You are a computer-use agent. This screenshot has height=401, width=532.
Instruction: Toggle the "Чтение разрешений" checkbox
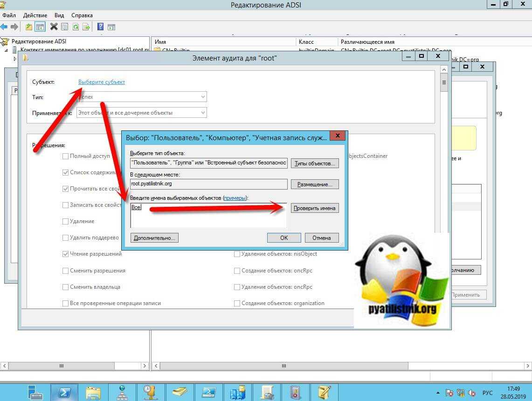(x=66, y=254)
